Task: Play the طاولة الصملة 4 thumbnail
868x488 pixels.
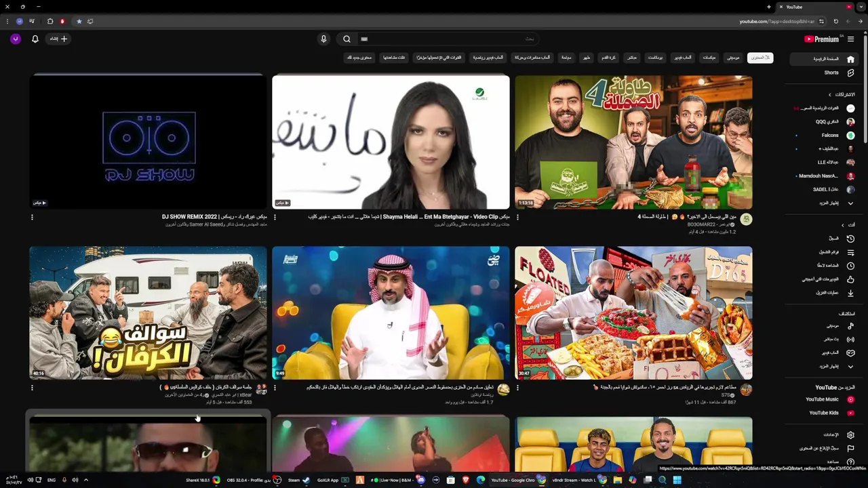Action: pos(633,142)
